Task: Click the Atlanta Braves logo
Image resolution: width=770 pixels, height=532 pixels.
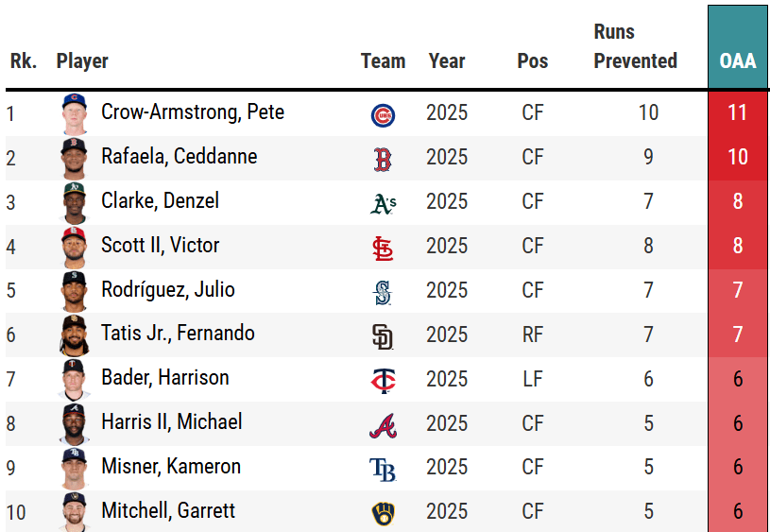Action: click(x=383, y=425)
